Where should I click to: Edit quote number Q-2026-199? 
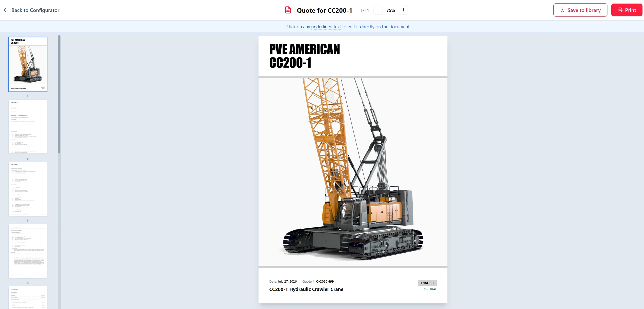pyautogui.click(x=325, y=281)
